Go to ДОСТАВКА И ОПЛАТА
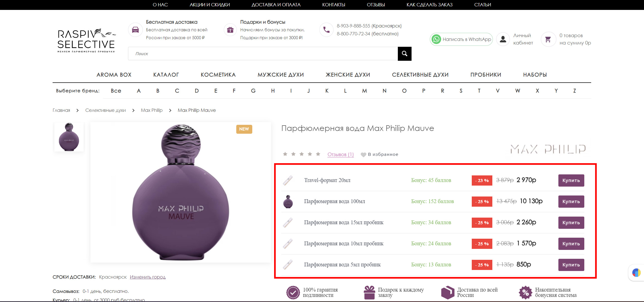The height and width of the screenshot is (302, 644). pyautogui.click(x=276, y=5)
